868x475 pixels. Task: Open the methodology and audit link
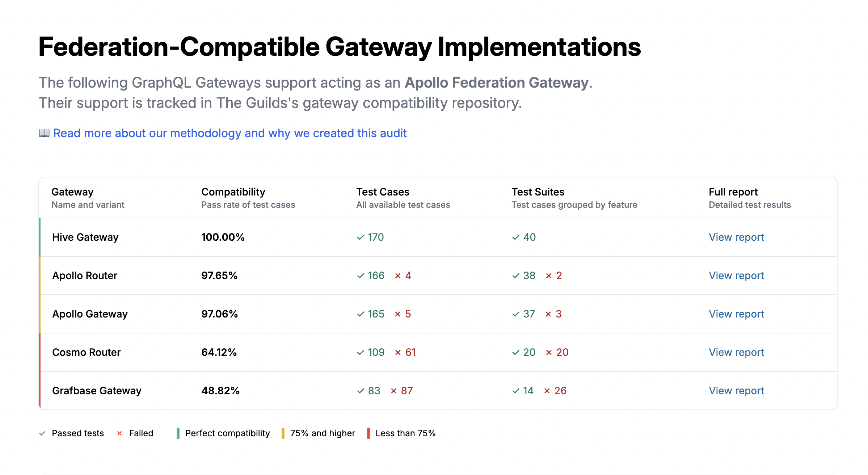(x=230, y=133)
